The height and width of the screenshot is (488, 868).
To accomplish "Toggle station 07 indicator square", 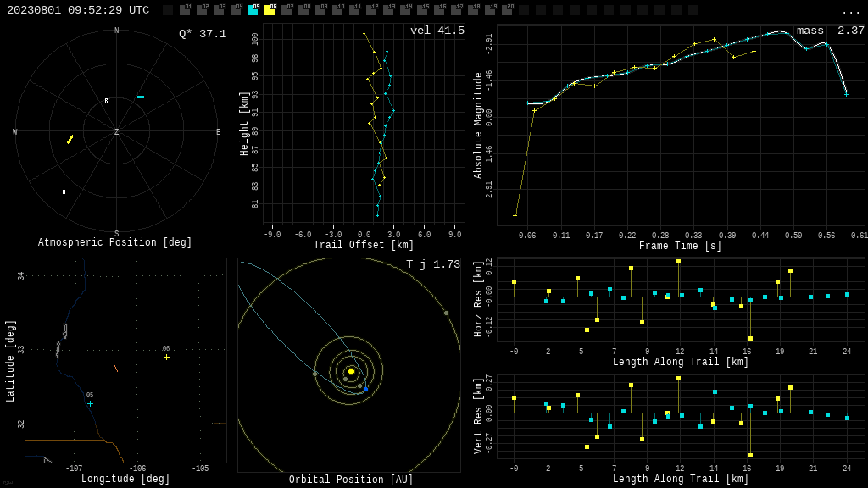I will [x=287, y=10].
